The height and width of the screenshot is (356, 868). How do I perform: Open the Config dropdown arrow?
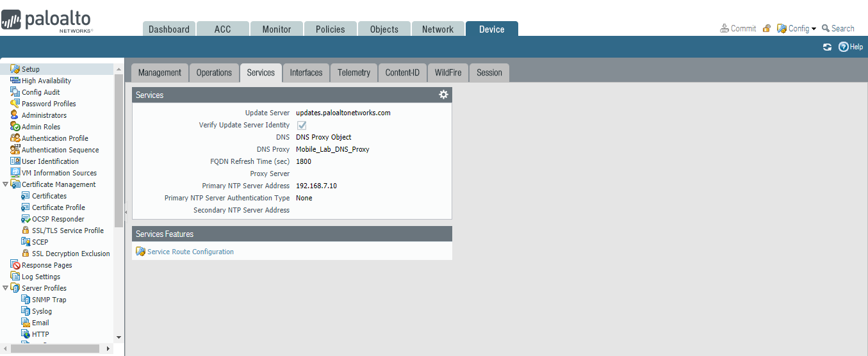click(814, 29)
